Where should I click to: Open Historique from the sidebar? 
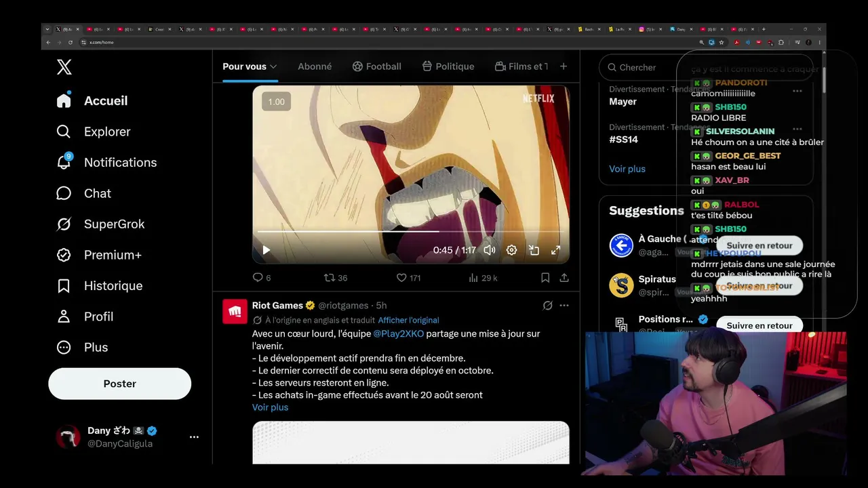[100, 285]
